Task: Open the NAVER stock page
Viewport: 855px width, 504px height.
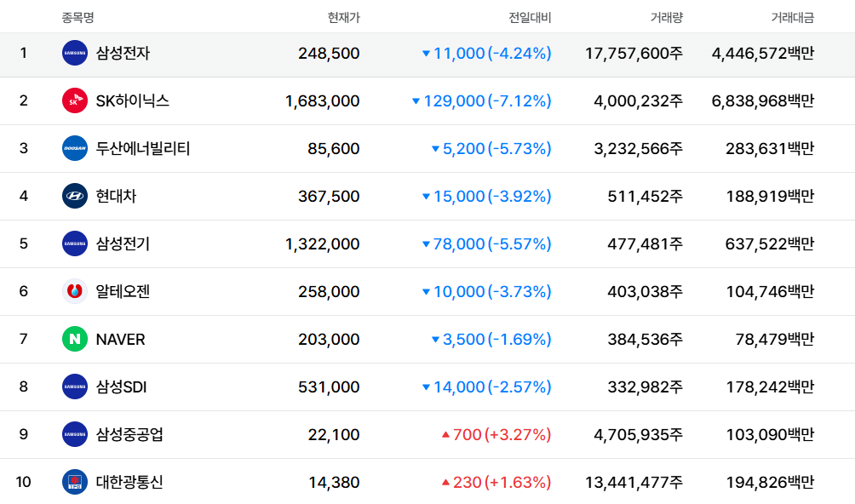Action: point(121,340)
